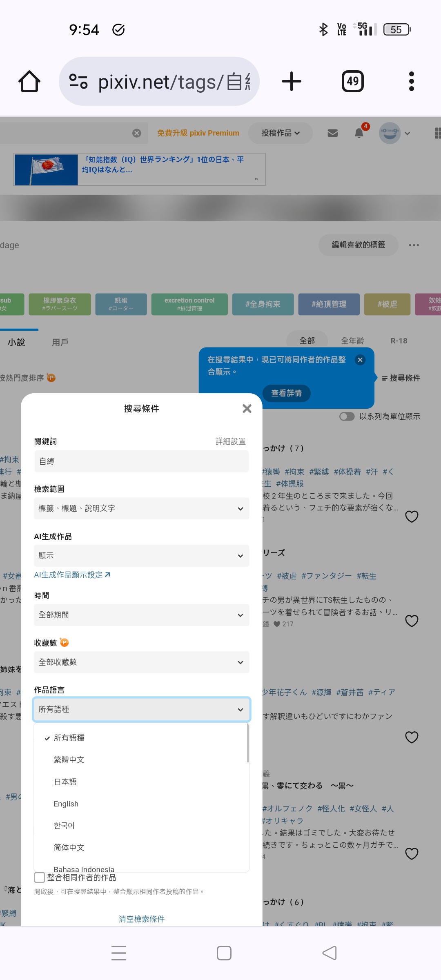Expand the 時間 全部期間 dropdown

142,615
